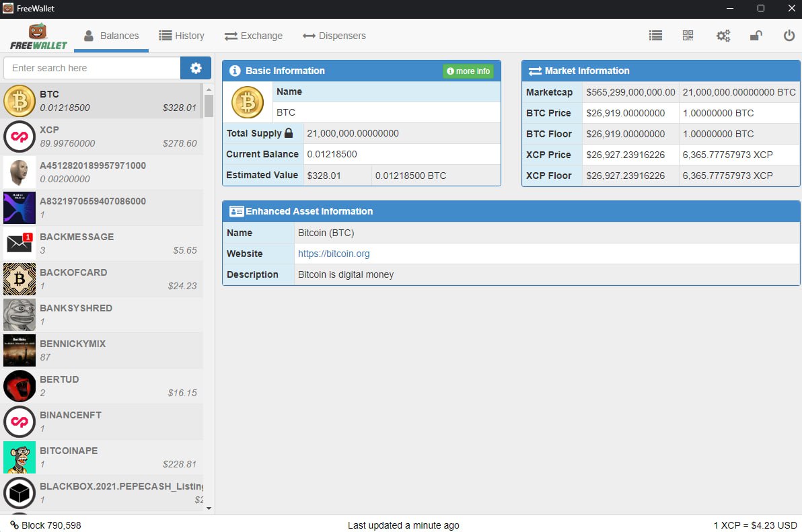Select asset A8321970559407086000
This screenshot has width=802, height=532.
click(102, 208)
